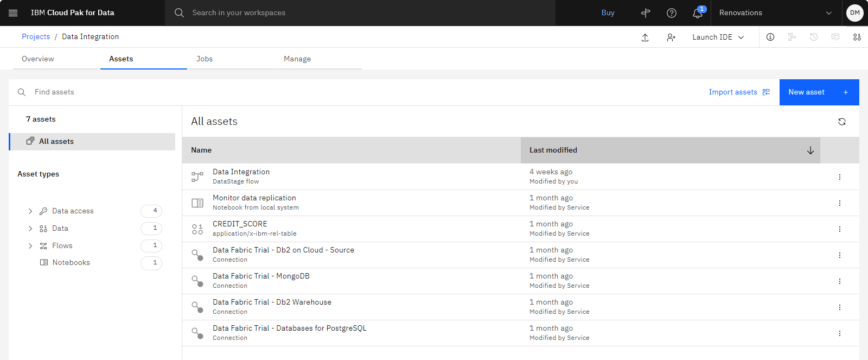The width and height of the screenshot is (868, 360).
Task: Click the data flow lineage icon in toolbar
Action: [792, 37]
